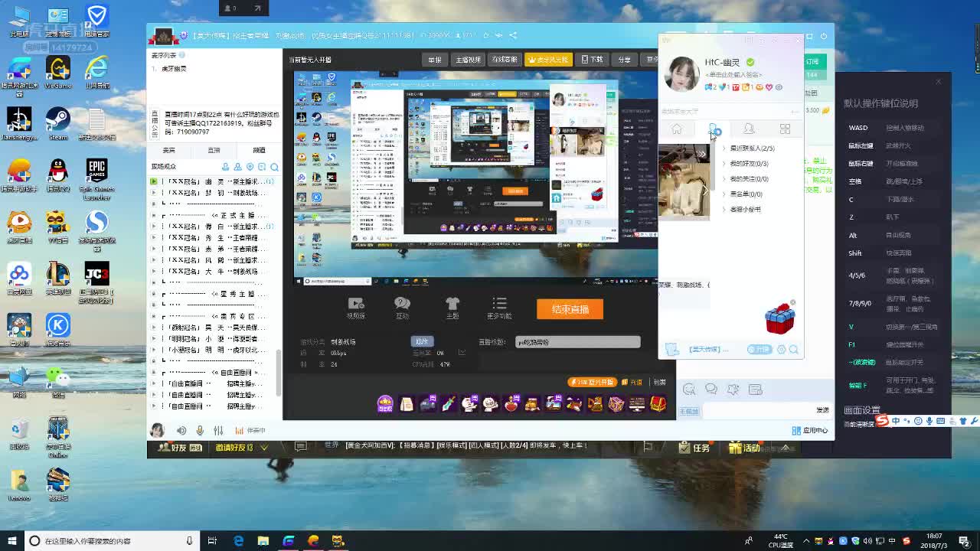Open WeGame desktop shortcut
The image size is (980, 551).
[x=58, y=72]
